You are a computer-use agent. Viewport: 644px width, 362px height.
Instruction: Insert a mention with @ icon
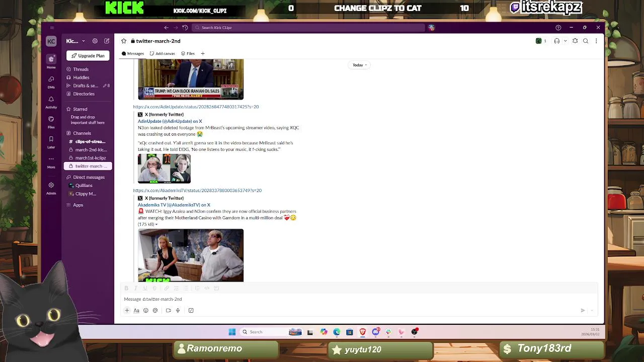click(155, 310)
